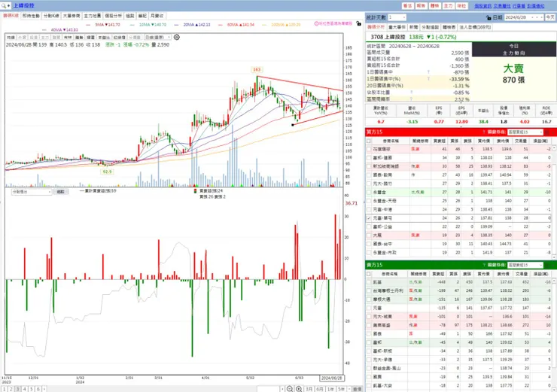Click the 查價 button at bottom right of chart

click(x=357, y=389)
